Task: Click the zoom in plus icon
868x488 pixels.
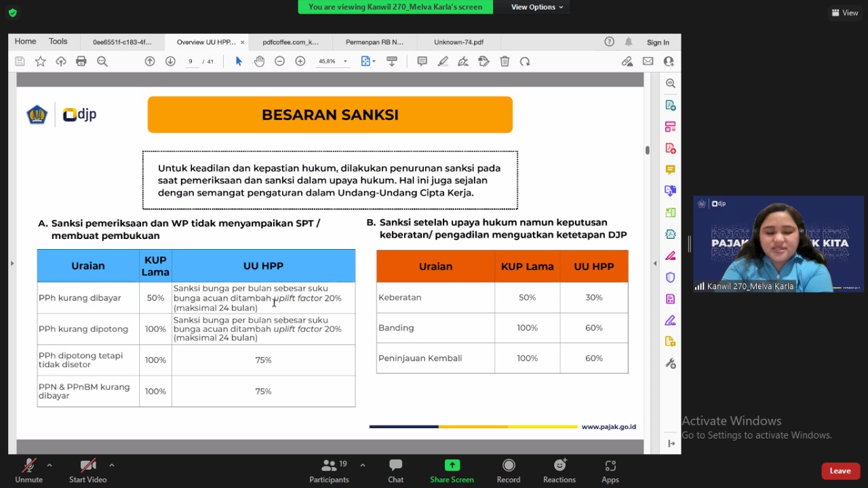Action: (300, 61)
